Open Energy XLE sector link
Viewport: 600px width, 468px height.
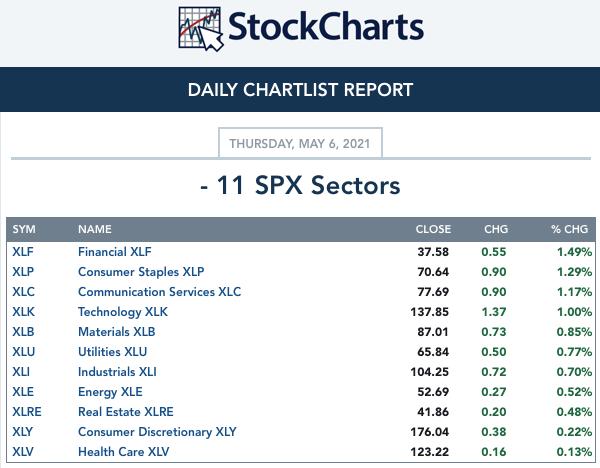point(110,392)
